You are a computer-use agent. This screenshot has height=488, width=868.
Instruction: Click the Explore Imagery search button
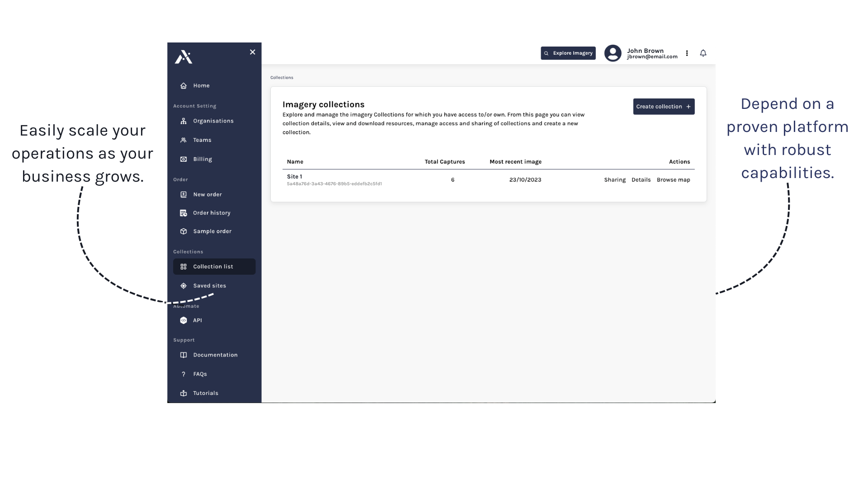pos(568,53)
